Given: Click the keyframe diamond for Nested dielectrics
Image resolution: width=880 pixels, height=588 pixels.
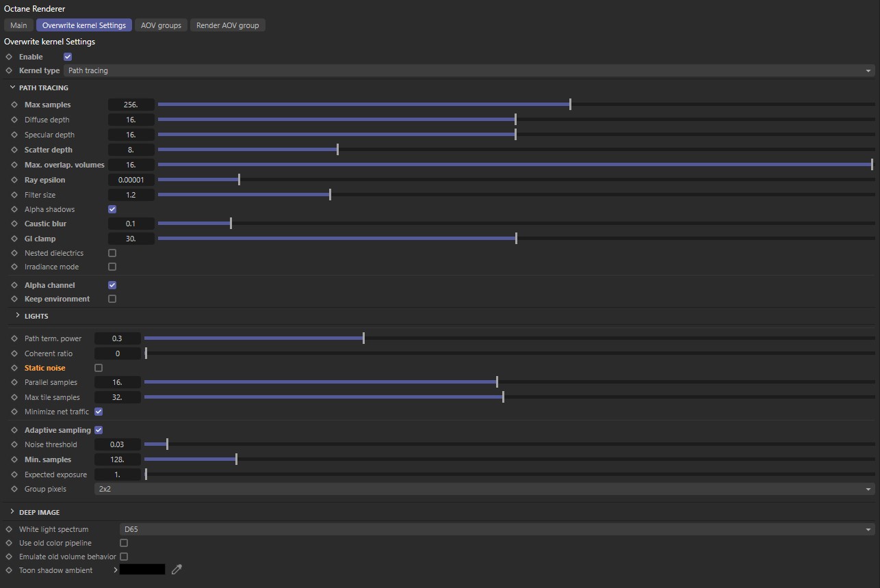Looking at the screenshot, I should [14, 253].
